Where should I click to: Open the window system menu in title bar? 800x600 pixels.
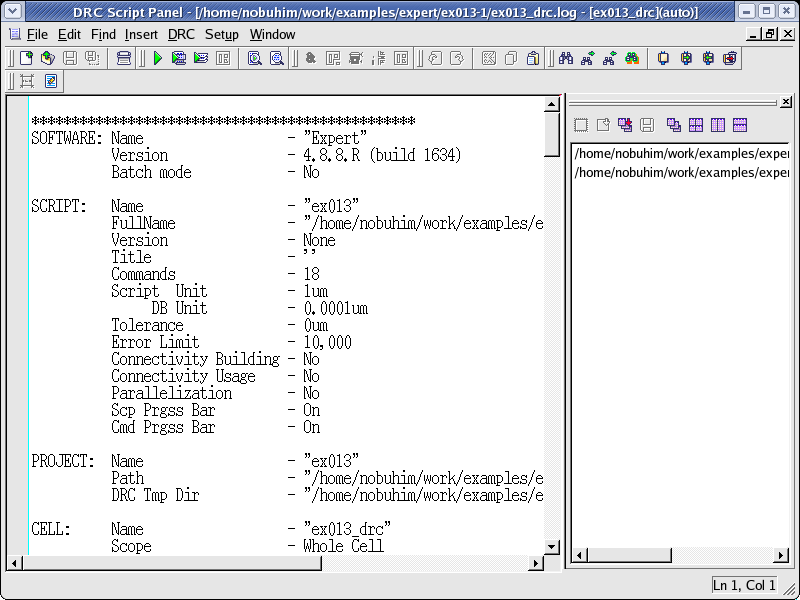[12, 11]
